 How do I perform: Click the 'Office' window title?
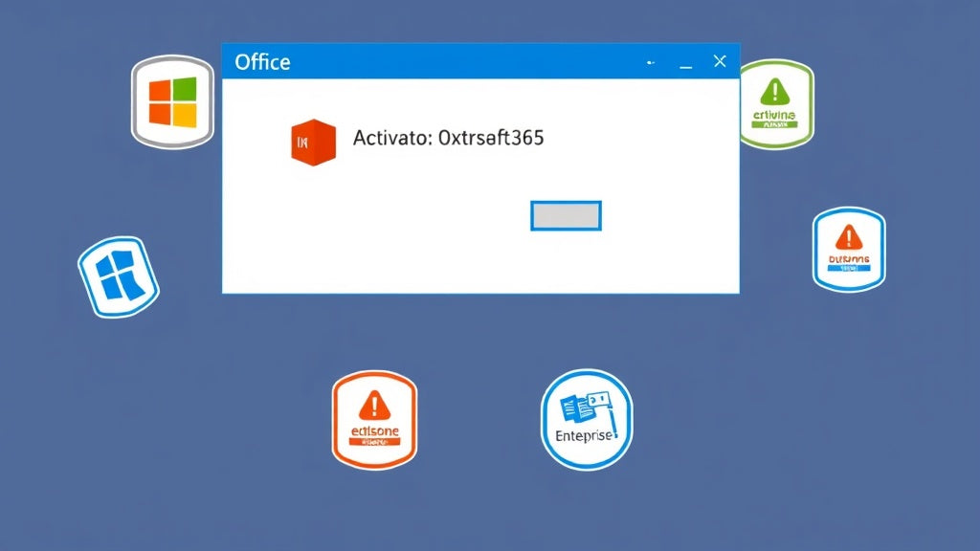(262, 62)
